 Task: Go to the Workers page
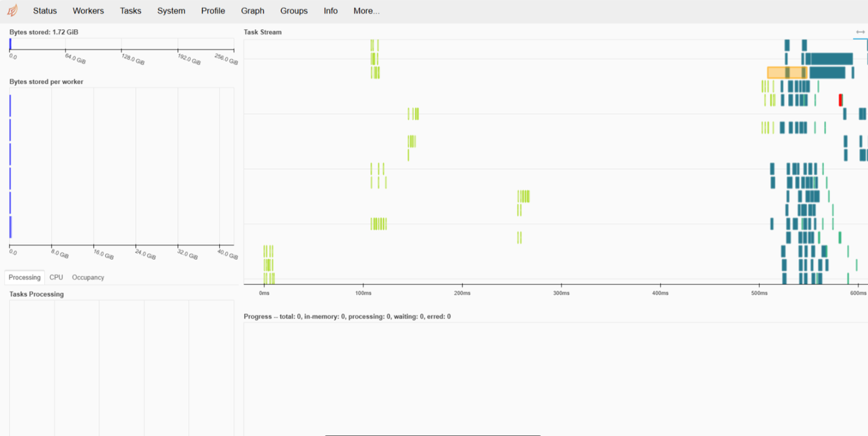[x=88, y=11]
